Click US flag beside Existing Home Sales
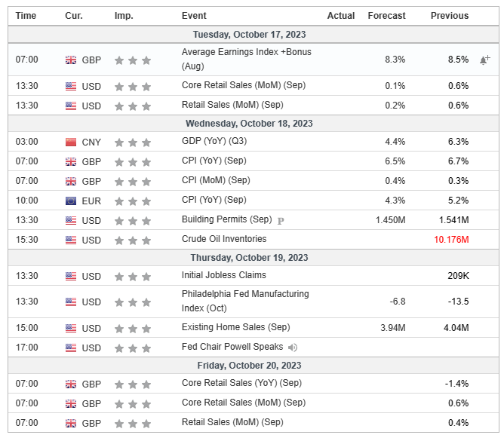Screen dimensions: 504x438 71,329
